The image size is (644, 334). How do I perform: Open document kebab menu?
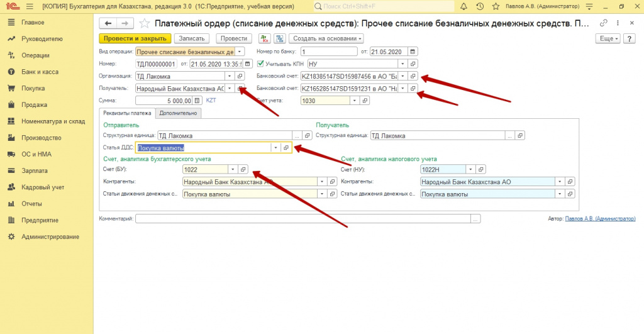coord(618,23)
